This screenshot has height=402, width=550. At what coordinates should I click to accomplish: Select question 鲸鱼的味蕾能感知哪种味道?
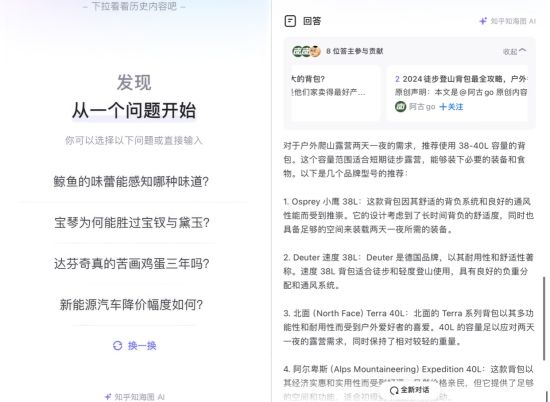(x=131, y=181)
